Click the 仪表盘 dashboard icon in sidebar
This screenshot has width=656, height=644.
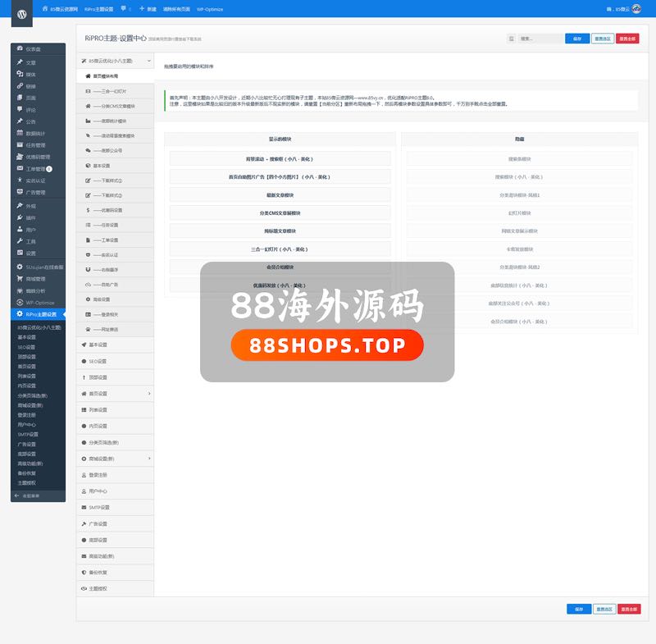(x=20, y=50)
